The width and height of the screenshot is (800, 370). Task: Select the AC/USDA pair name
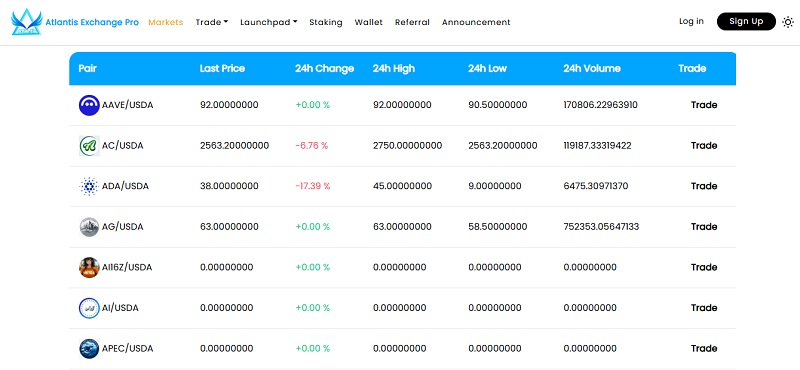pyautogui.click(x=122, y=145)
